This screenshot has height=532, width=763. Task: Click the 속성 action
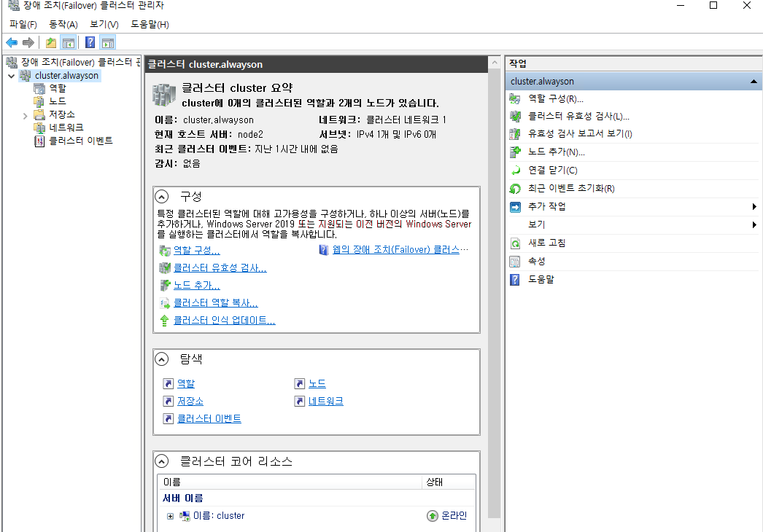[537, 261]
